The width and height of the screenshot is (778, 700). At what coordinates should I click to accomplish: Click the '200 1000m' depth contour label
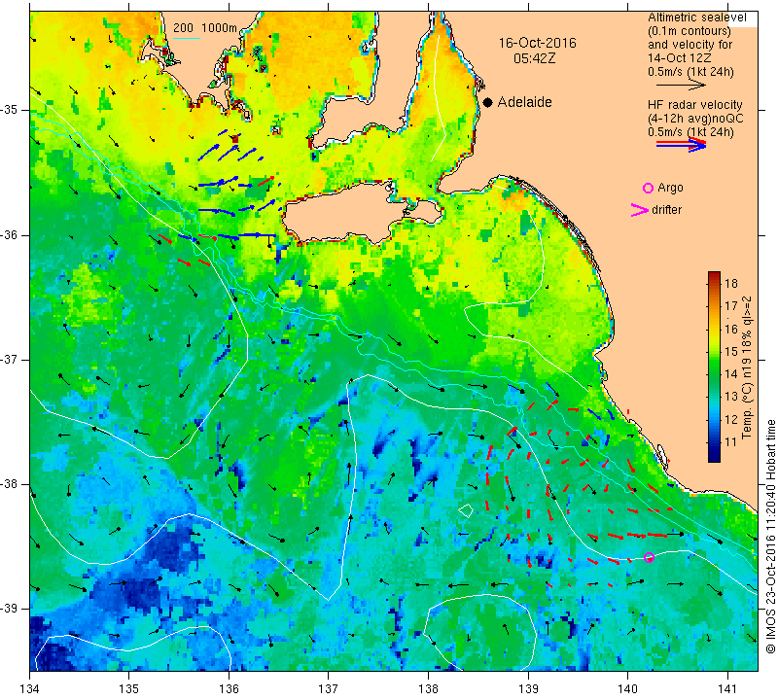(x=205, y=28)
